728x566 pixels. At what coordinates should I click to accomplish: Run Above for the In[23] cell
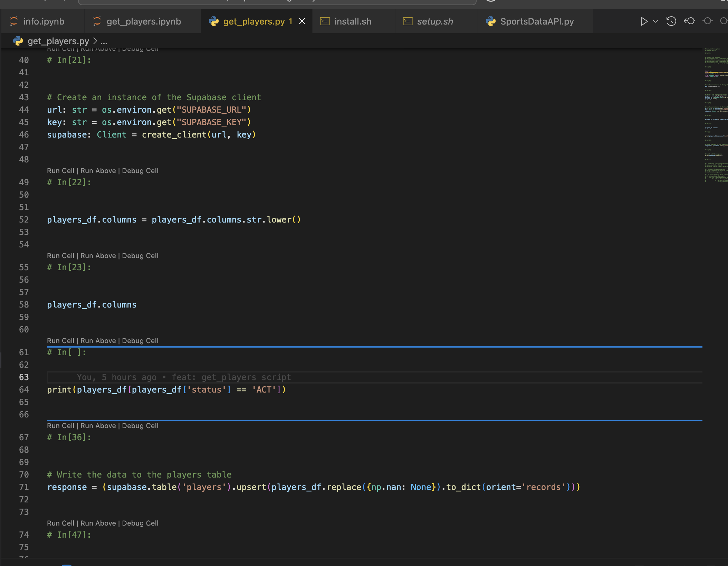coord(98,256)
